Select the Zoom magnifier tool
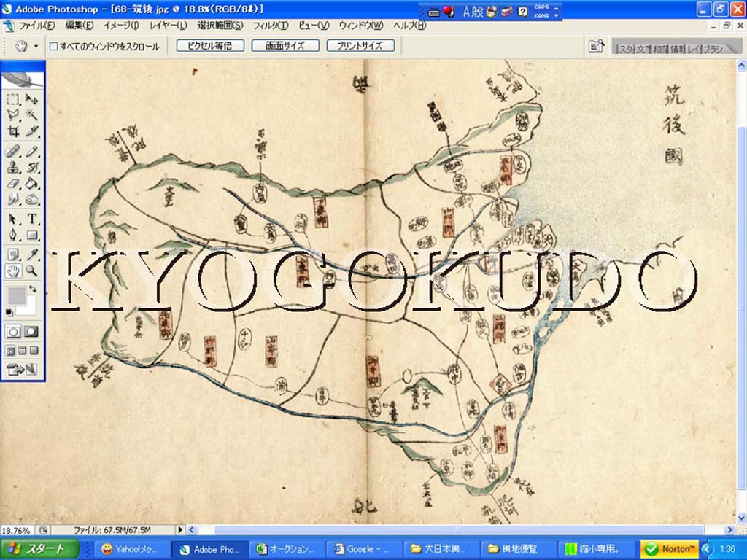The image size is (747, 560). pyautogui.click(x=31, y=271)
